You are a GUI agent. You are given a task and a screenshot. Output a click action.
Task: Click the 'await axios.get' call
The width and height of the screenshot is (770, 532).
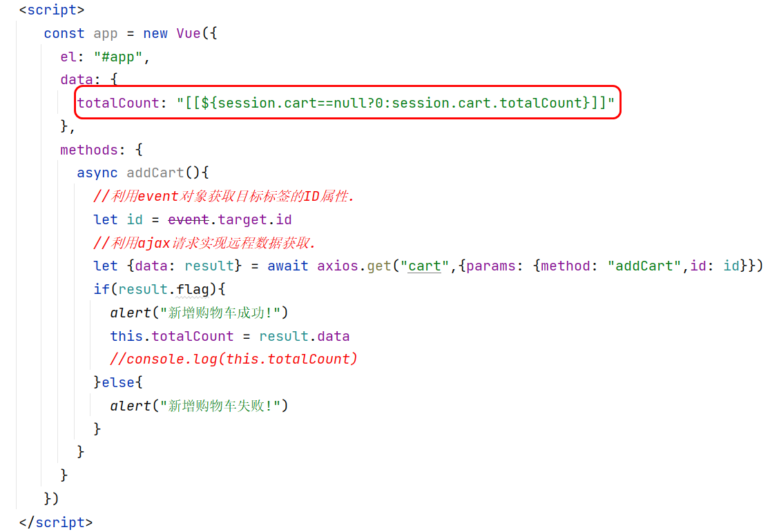click(329, 266)
